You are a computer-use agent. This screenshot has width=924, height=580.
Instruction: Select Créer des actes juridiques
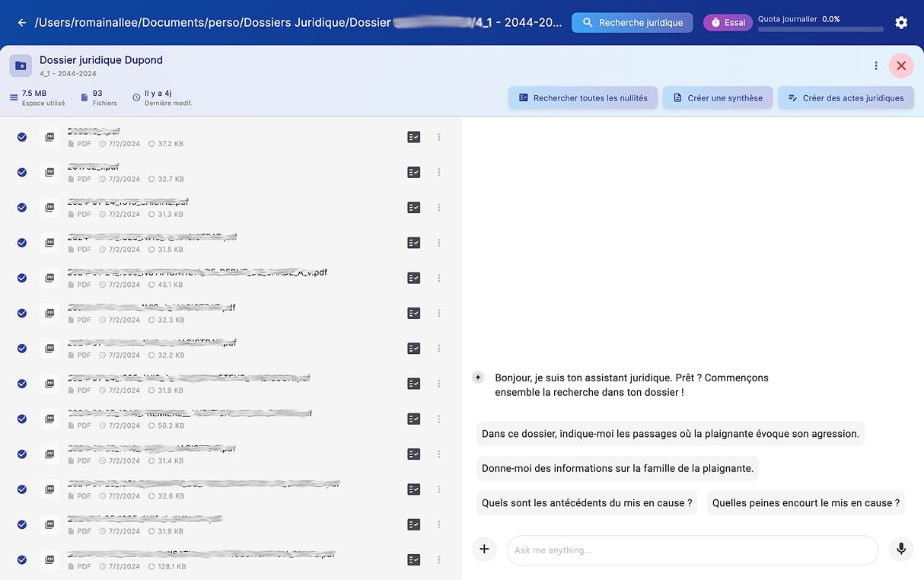click(846, 98)
